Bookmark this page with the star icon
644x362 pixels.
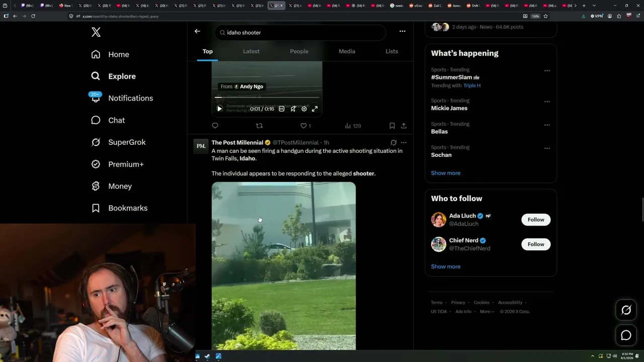coord(545,16)
